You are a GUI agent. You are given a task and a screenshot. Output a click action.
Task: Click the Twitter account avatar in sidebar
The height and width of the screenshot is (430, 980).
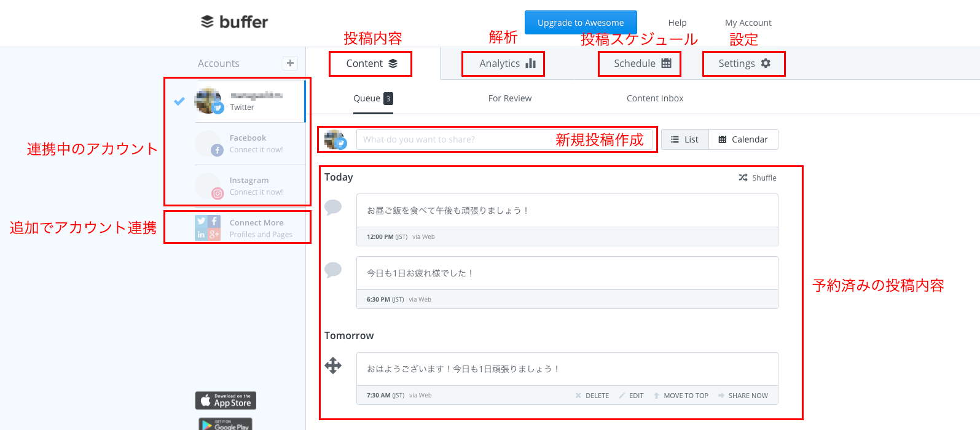[208, 101]
